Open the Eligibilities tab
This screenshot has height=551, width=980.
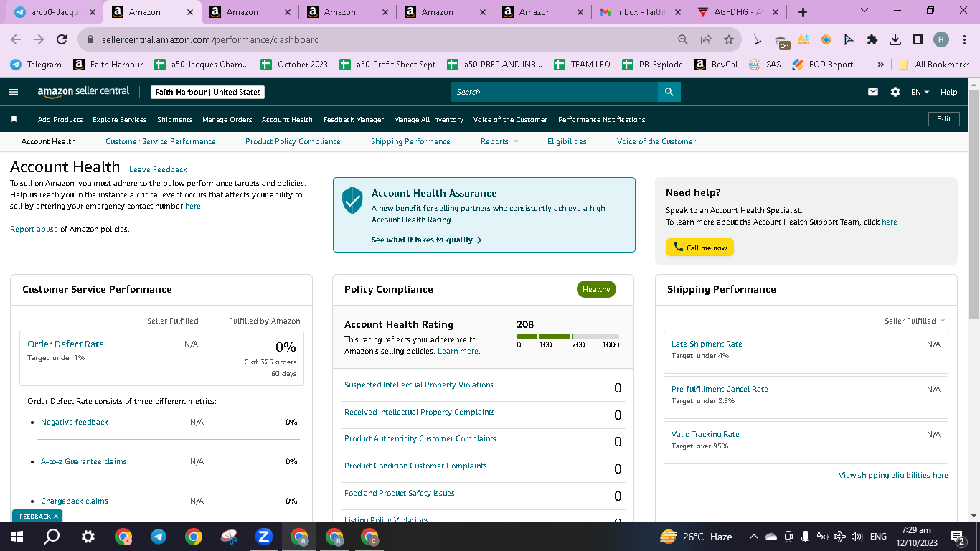click(x=567, y=141)
